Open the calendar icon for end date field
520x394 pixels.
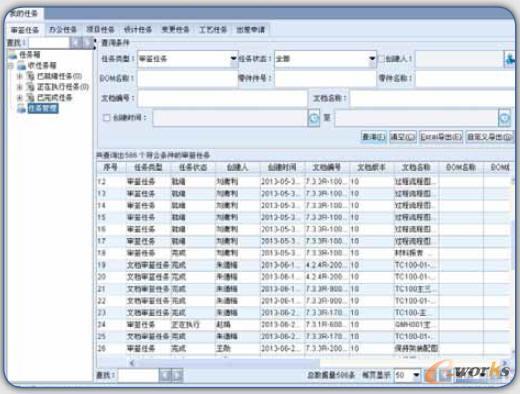[x=505, y=118]
